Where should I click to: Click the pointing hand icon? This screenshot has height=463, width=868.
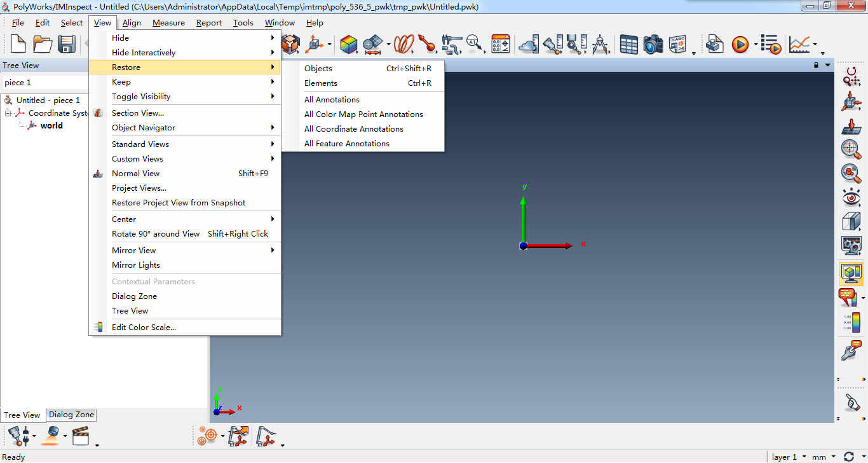[851, 402]
